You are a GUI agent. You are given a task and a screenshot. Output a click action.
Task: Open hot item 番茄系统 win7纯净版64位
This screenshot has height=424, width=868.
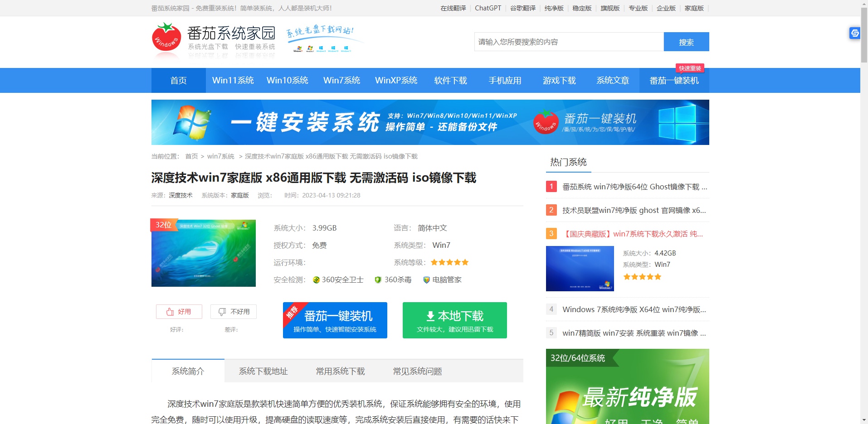click(x=634, y=187)
